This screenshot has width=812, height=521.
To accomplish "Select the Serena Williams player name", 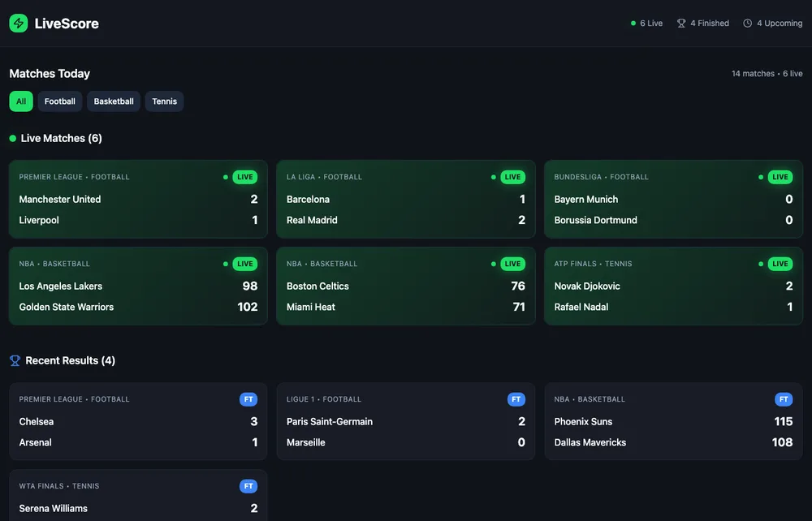I will 54,509.
